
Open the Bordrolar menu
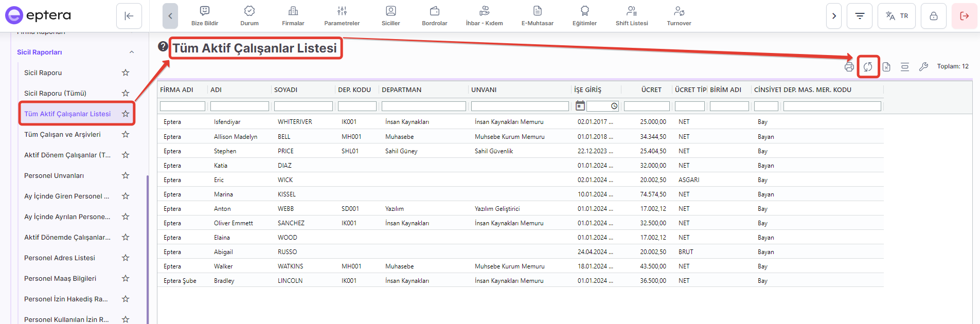pyautogui.click(x=434, y=16)
